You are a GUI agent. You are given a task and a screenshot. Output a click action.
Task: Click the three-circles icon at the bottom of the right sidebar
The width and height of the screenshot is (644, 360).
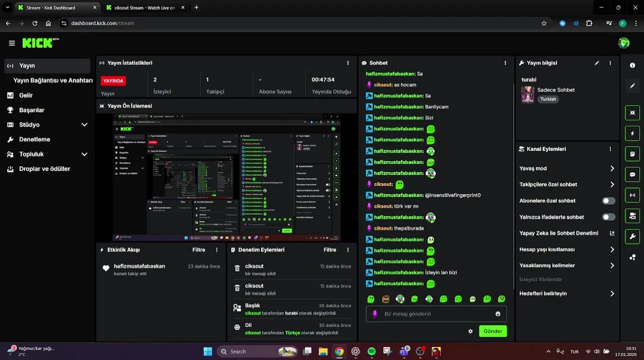[632, 257]
